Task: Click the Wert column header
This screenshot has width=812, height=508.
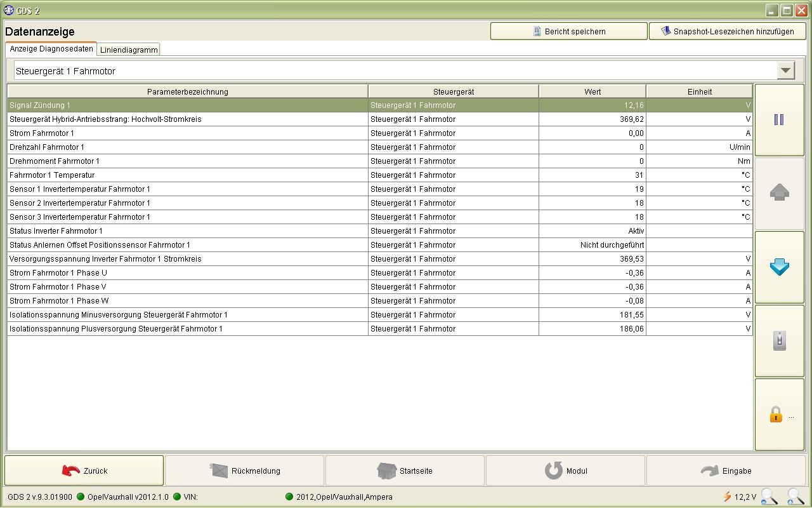Action: (592, 91)
